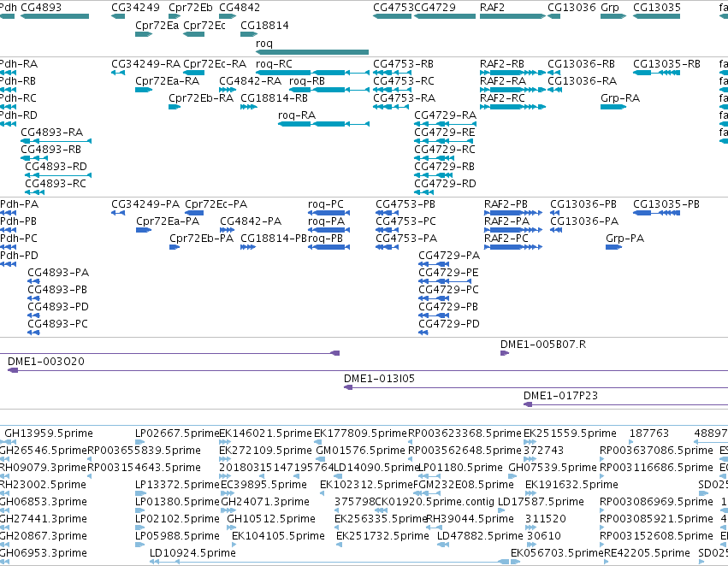Open EST RP003623368.5prime
Image resolution: width=728 pixels, height=566 pixels.
pyautogui.click(x=465, y=433)
